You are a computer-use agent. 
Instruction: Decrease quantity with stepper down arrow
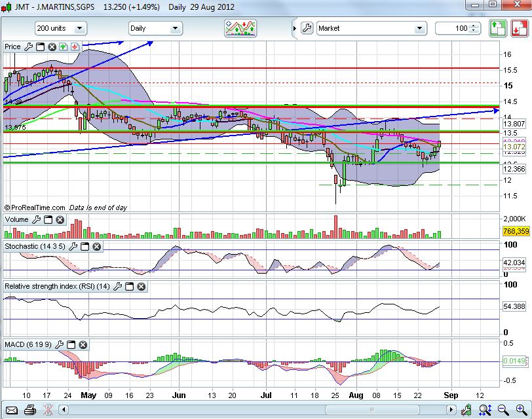(x=474, y=31)
